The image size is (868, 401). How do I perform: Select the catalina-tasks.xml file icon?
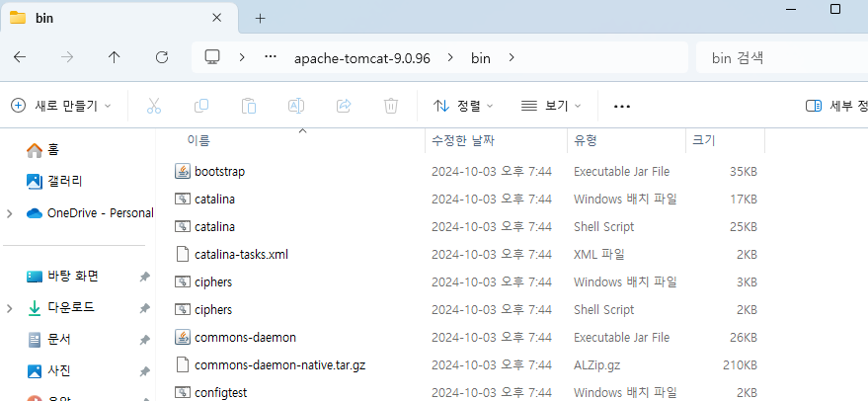pyautogui.click(x=183, y=254)
